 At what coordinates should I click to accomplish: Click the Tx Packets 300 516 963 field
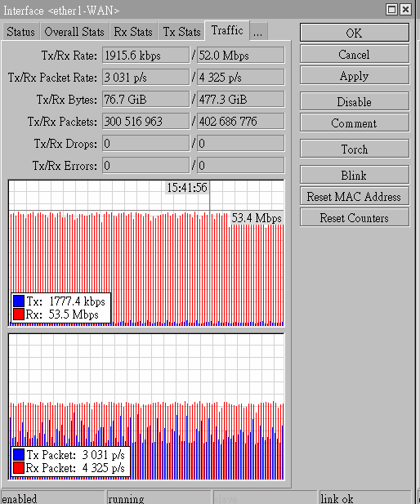coord(146,121)
